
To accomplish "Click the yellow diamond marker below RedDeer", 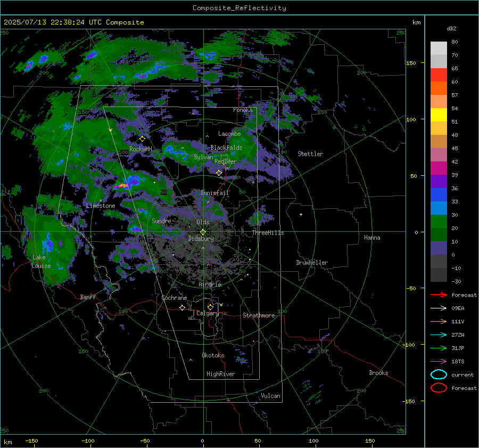I will pos(219,173).
